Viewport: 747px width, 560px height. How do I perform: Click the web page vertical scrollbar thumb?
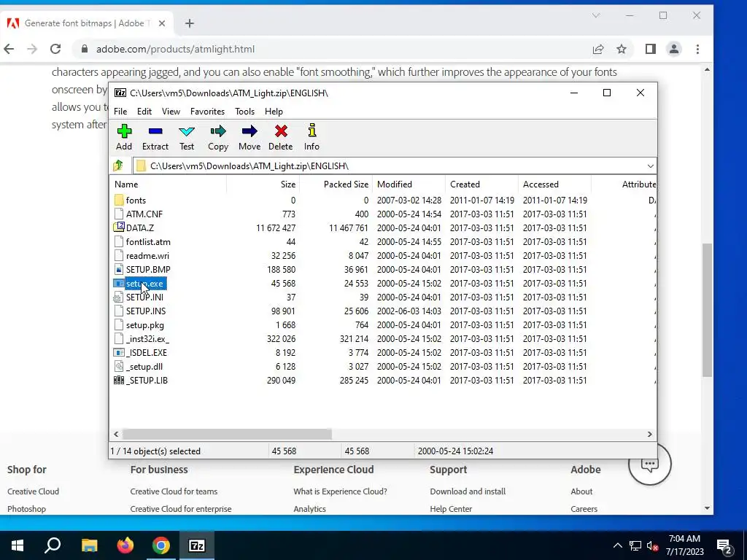tap(707, 309)
